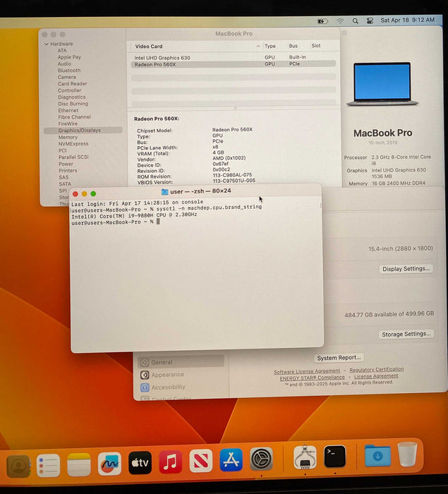Open the ENERGY STAR Compliance link

coord(313,378)
